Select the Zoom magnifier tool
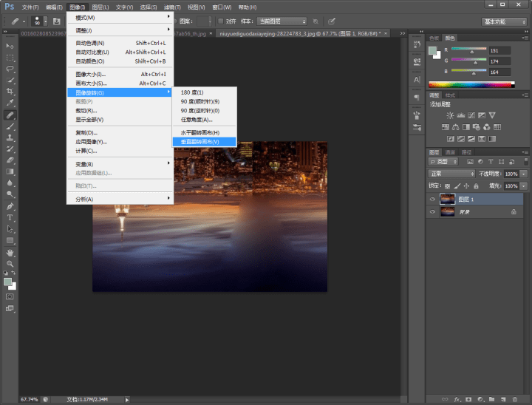Image resolution: width=532 pixels, height=405 pixels. coord(10,264)
